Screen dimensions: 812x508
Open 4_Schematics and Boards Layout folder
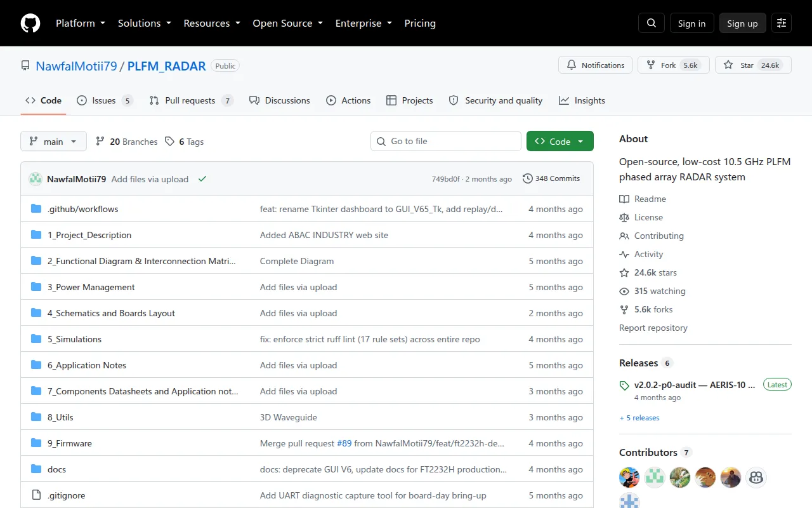(111, 313)
